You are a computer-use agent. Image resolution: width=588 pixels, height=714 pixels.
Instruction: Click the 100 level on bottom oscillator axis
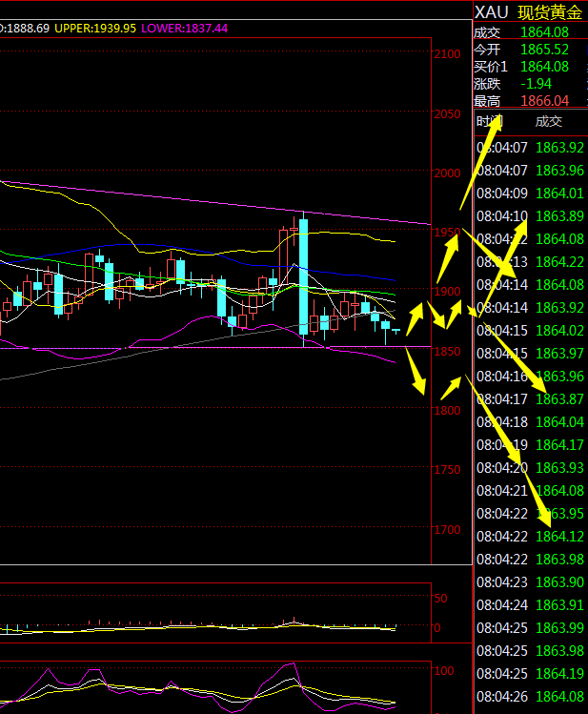[x=443, y=671]
